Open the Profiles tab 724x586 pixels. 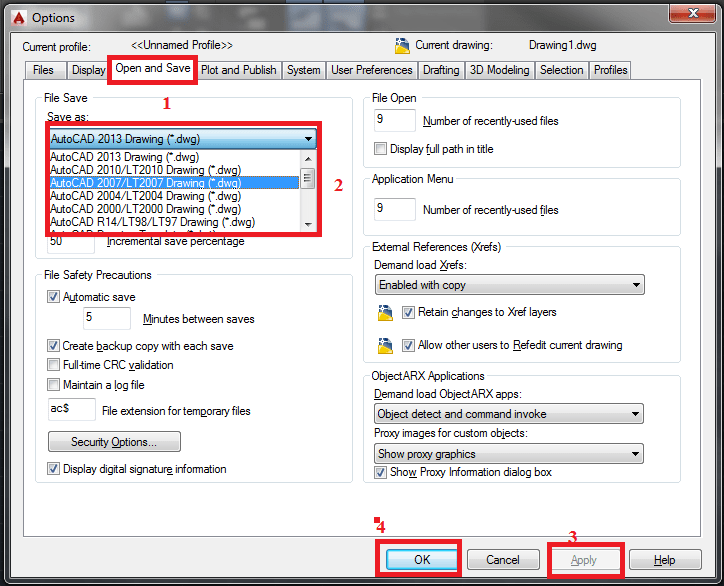coord(610,70)
